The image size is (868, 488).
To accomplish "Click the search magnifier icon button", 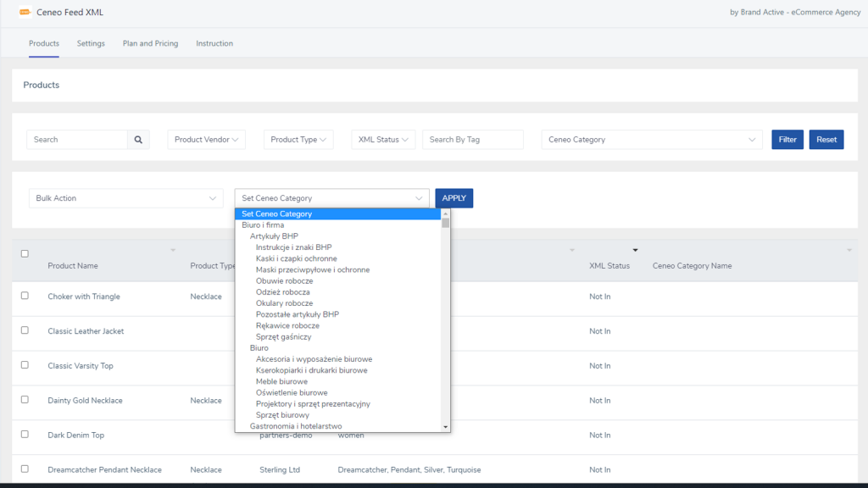I will [x=138, y=140].
